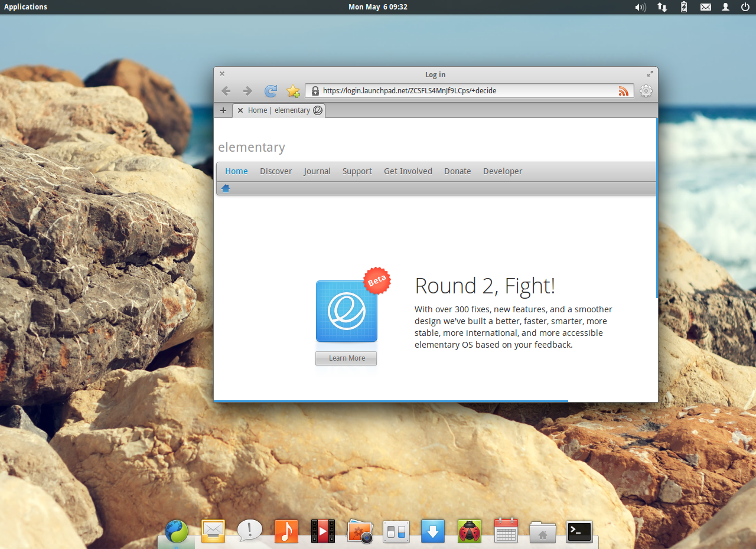This screenshot has height=549, width=756.
Task: Bookmark the page using the star icon
Action: [x=293, y=91]
